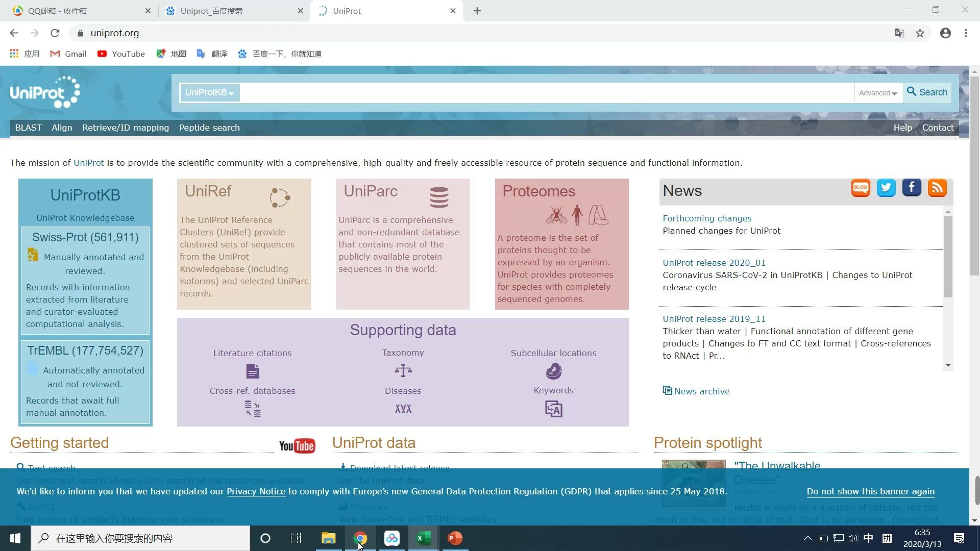This screenshot has width=980, height=551.
Task: Click Retrieve/ID mapping navigation button
Action: click(125, 127)
